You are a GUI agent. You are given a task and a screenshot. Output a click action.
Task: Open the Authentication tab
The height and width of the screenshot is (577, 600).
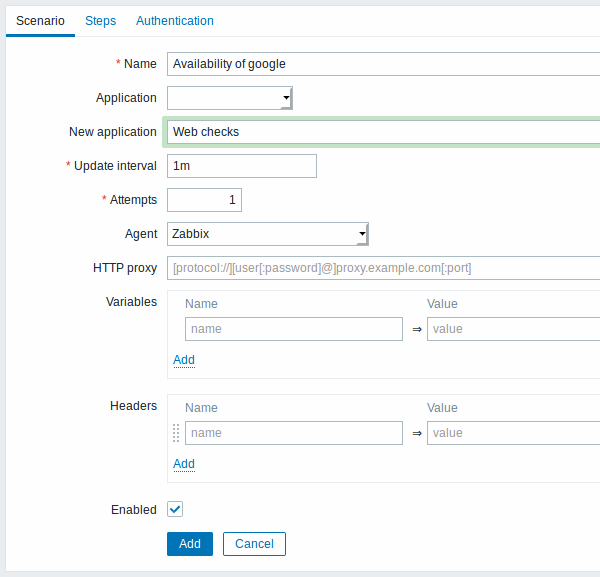point(175,21)
